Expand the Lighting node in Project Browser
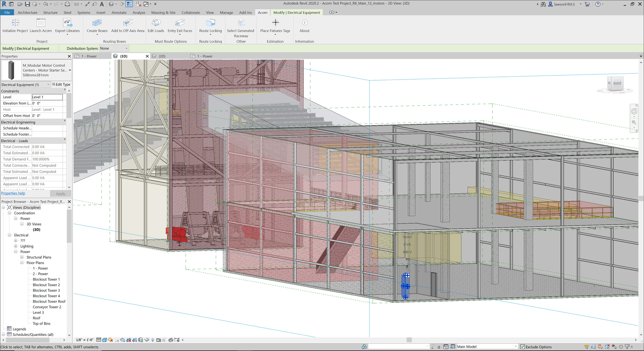The width and height of the screenshot is (644, 351). (16, 246)
